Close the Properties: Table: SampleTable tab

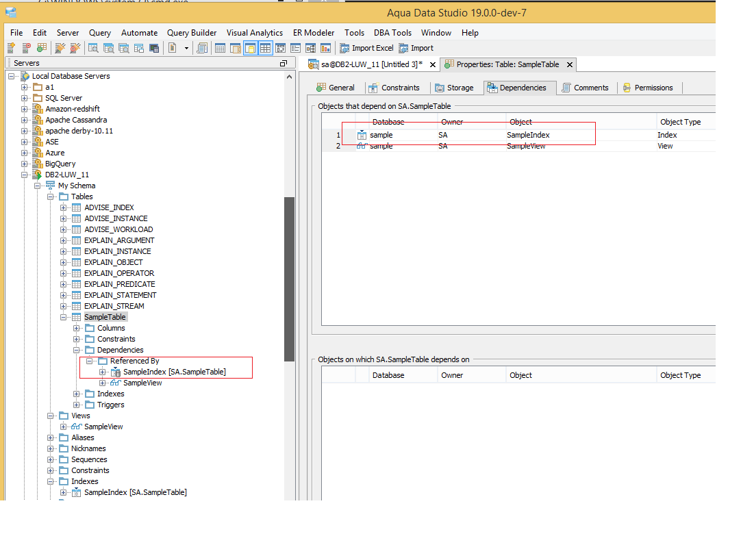(570, 65)
